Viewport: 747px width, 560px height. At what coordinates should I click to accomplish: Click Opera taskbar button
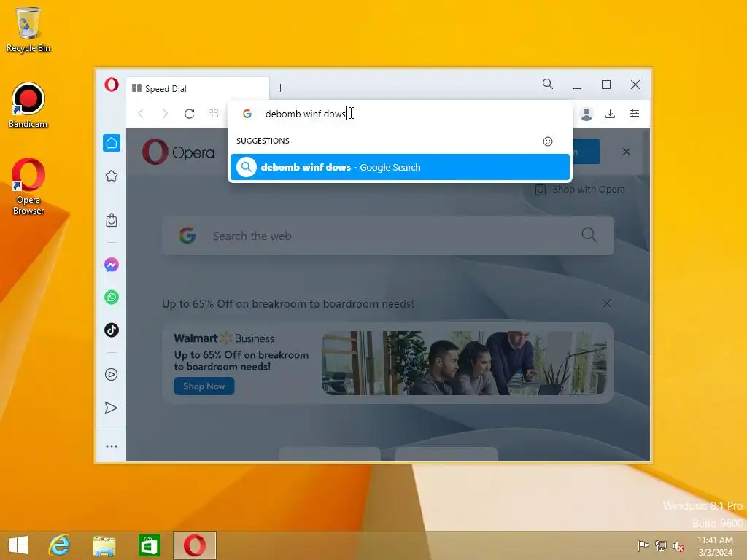tap(194, 545)
